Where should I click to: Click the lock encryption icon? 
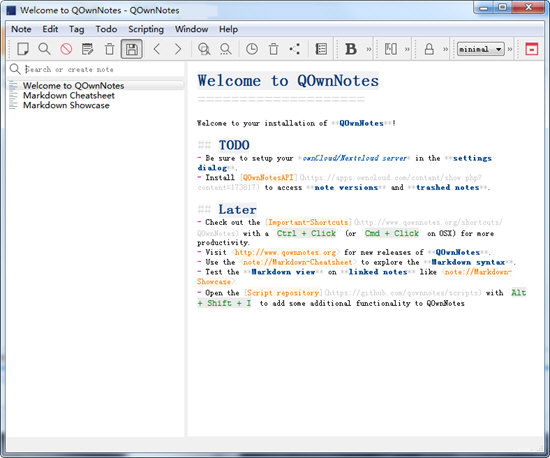click(x=429, y=49)
